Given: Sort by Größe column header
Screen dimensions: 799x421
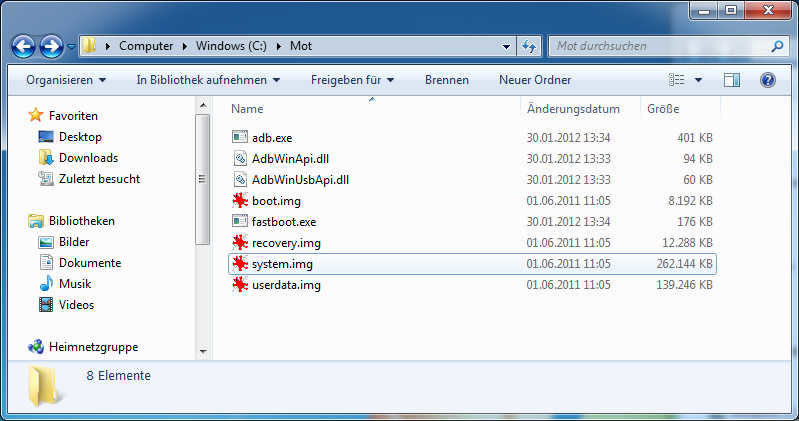Looking at the screenshot, I should coord(663,109).
